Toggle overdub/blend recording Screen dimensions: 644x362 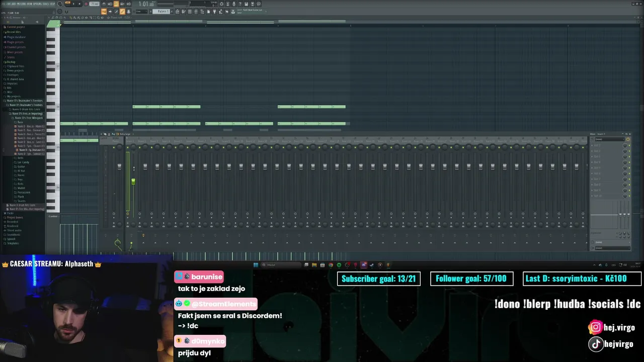[122, 4]
